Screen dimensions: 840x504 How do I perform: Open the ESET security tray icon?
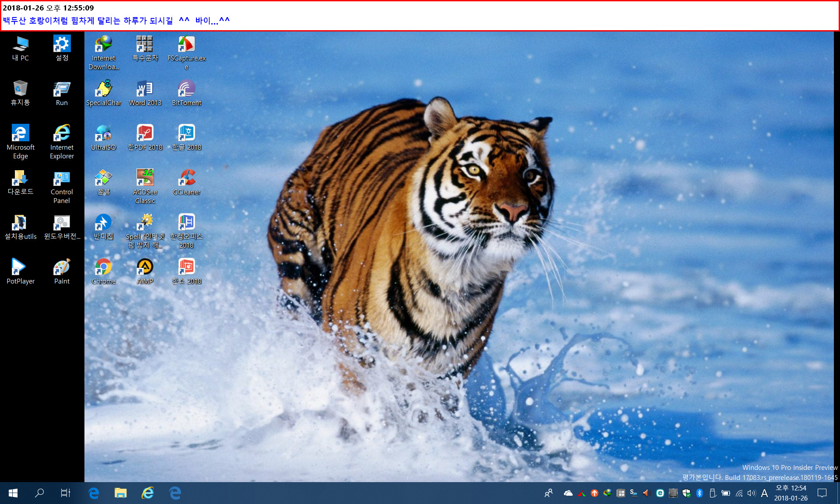click(660, 493)
